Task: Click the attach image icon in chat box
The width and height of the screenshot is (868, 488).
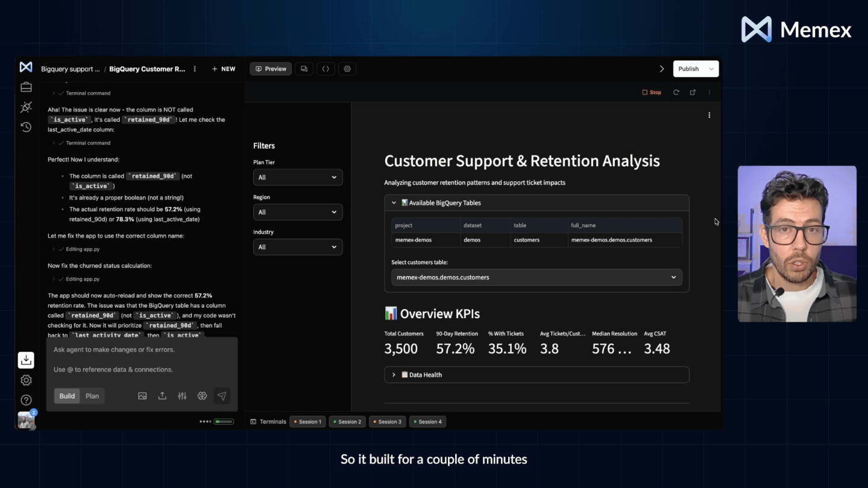Action: (142, 396)
